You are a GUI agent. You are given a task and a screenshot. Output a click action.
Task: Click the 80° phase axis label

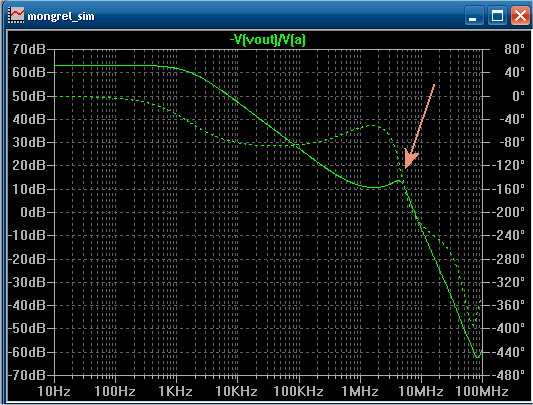click(514, 49)
